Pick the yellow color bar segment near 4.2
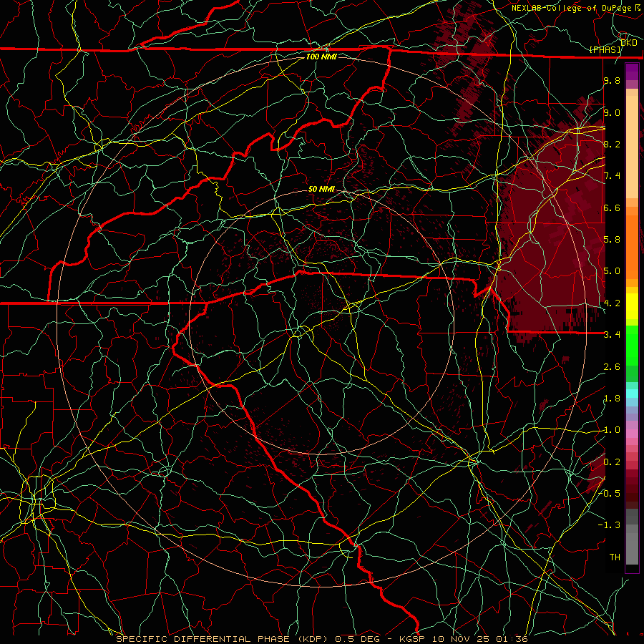644x644 pixels. click(632, 306)
